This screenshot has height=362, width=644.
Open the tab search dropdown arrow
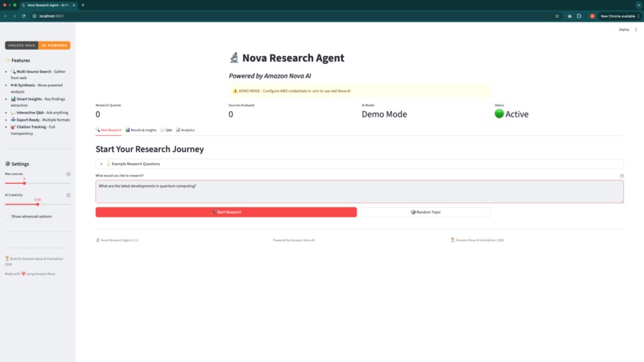tap(638, 5)
